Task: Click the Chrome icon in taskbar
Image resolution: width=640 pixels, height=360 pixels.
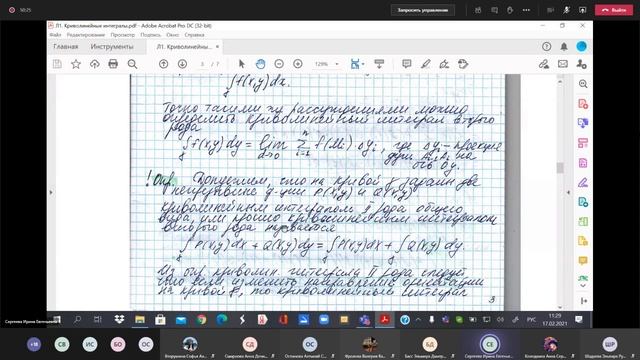Action: click(201, 320)
